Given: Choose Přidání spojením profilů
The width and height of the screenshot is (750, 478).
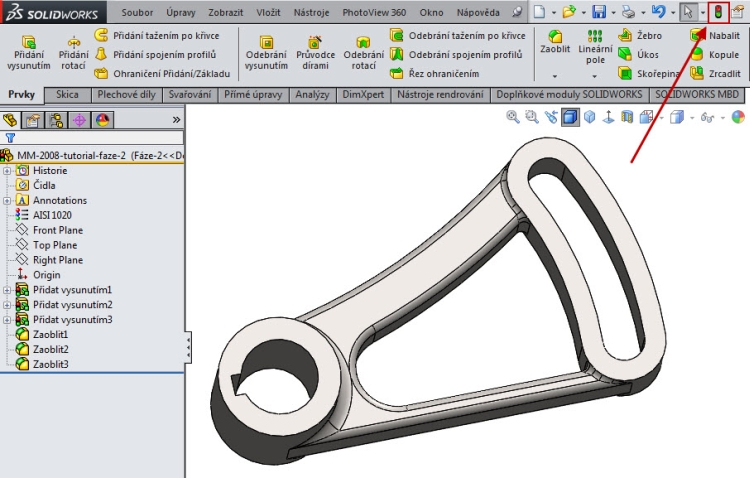Looking at the screenshot, I should tap(155, 55).
